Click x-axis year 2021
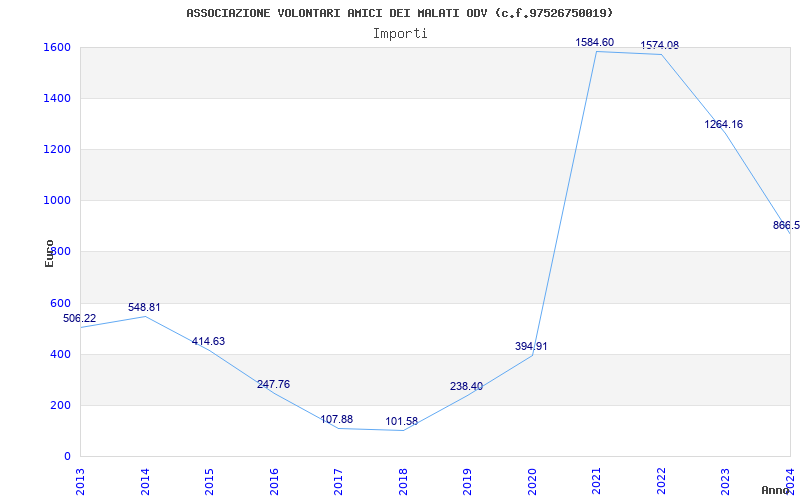 click(x=596, y=481)
